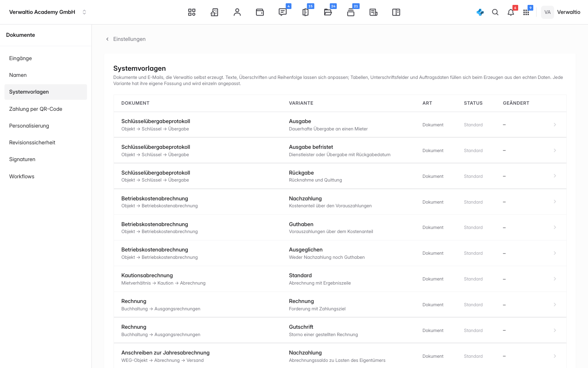Click the Verwaltio user name
Viewport: 588px width, 368px height.
568,12
